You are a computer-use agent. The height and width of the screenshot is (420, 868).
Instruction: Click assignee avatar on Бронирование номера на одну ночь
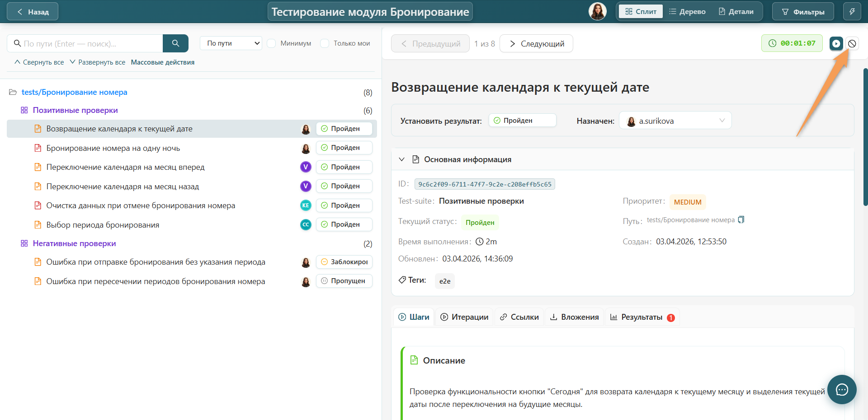(306, 148)
